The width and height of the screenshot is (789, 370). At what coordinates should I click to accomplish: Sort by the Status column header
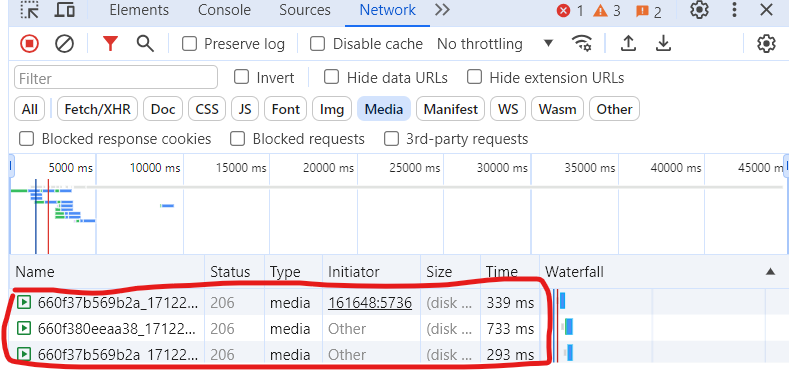coord(234,272)
